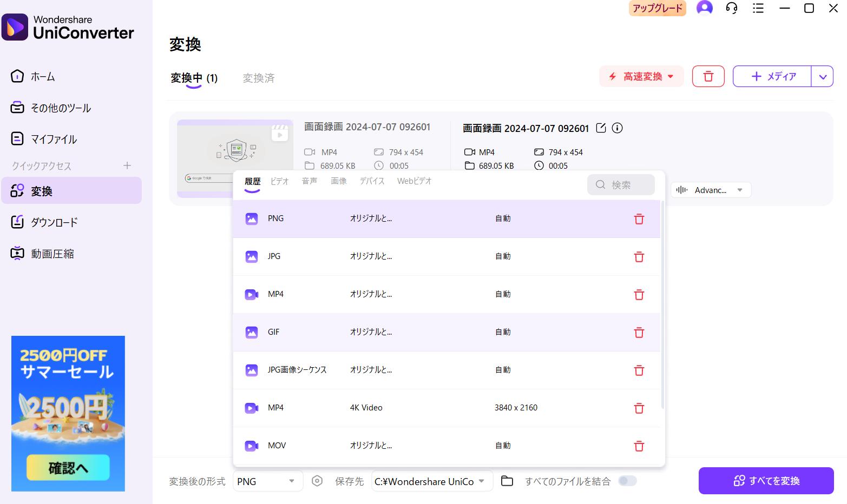Click the すべてを変換 button

(766, 481)
